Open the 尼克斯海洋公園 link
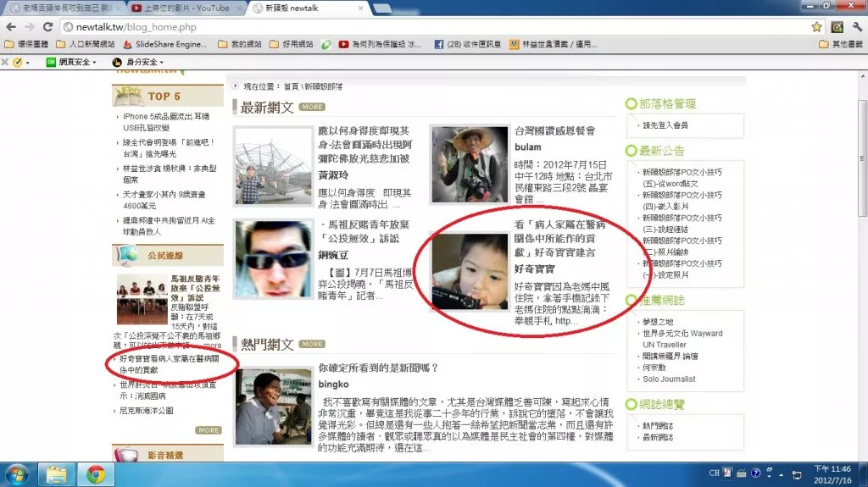Image resolution: width=868 pixels, height=487 pixels. pos(146,411)
